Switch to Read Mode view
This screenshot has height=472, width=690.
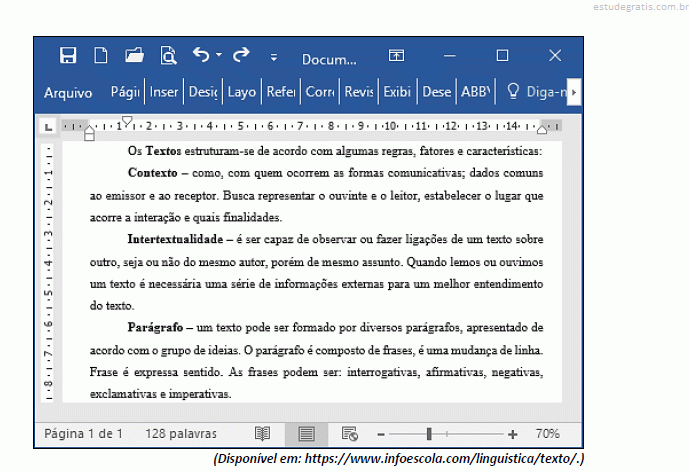point(263,434)
